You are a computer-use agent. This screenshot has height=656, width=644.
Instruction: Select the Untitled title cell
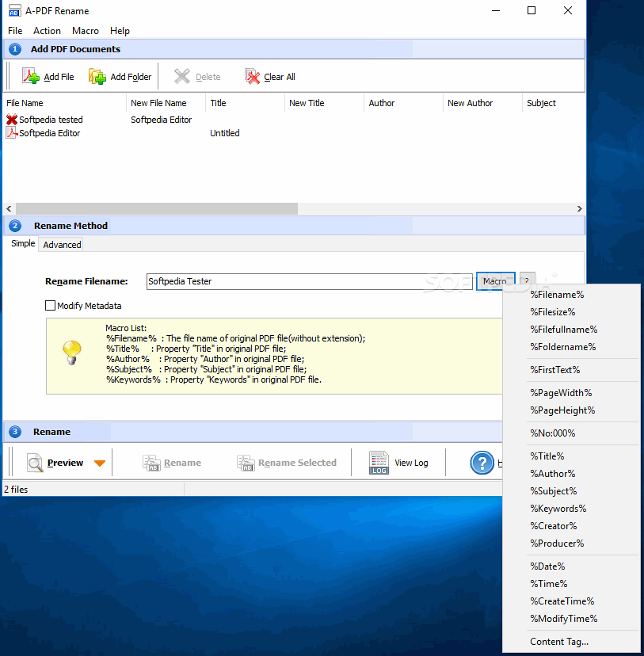(x=224, y=133)
